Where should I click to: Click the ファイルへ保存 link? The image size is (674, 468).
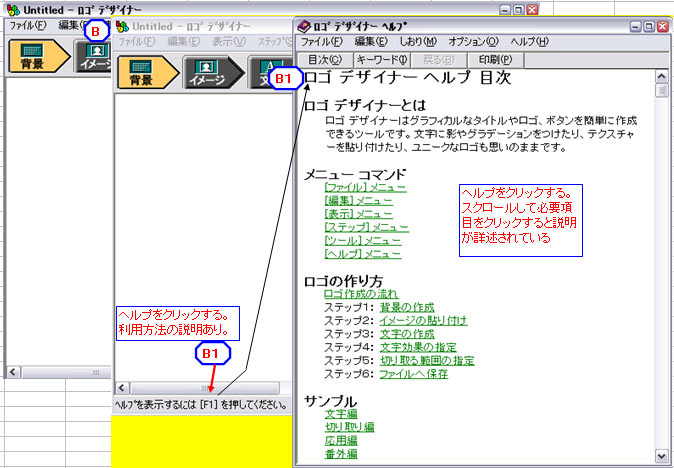413,374
